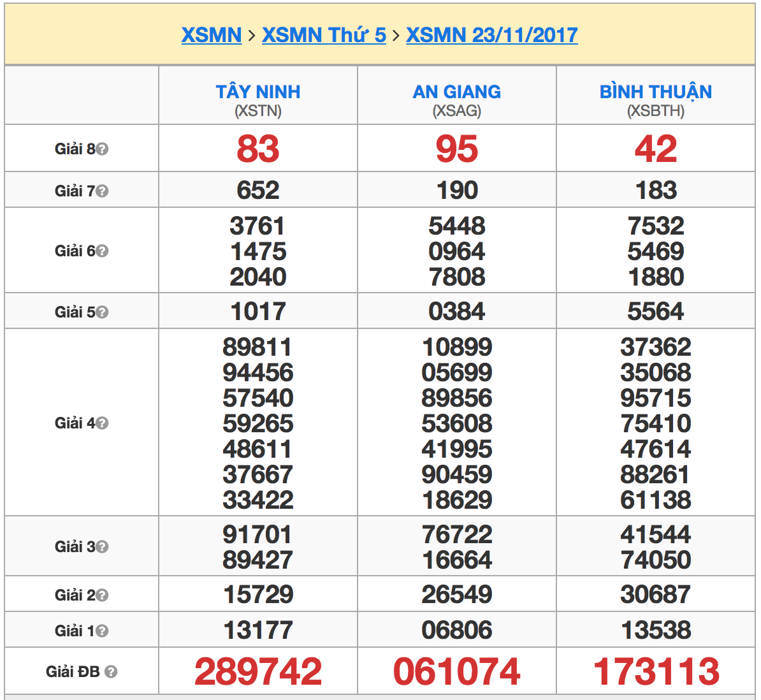This screenshot has width=761, height=700.
Task: Select An Giang Giải 8 number 95
Action: tap(456, 149)
